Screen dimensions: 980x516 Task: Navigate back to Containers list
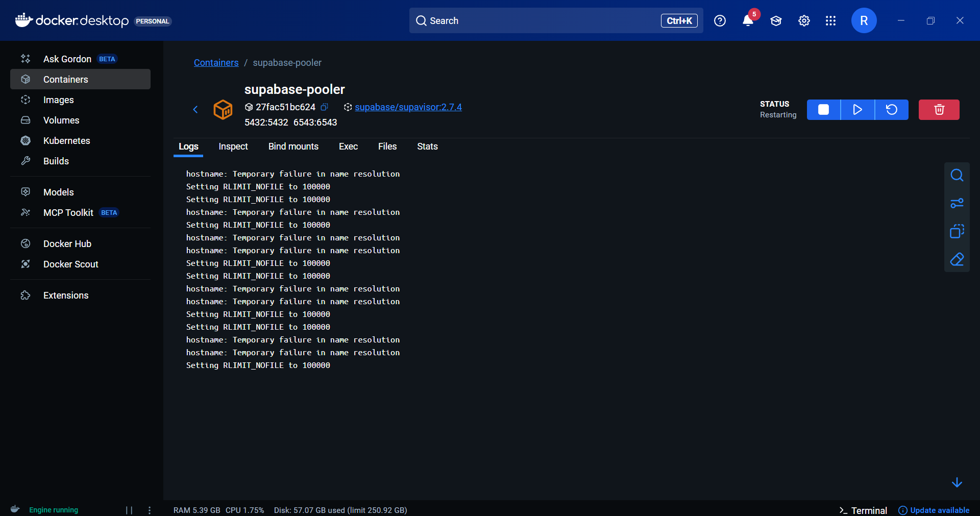[x=216, y=62]
